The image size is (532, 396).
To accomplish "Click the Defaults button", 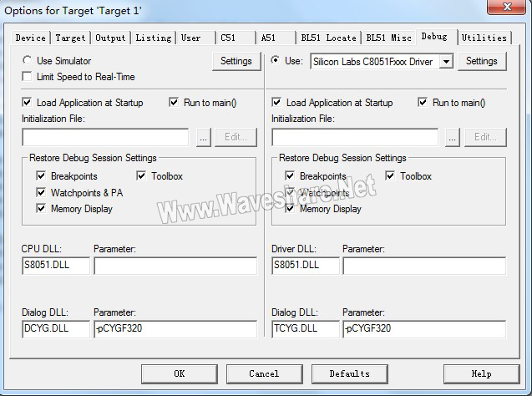I will (349, 373).
